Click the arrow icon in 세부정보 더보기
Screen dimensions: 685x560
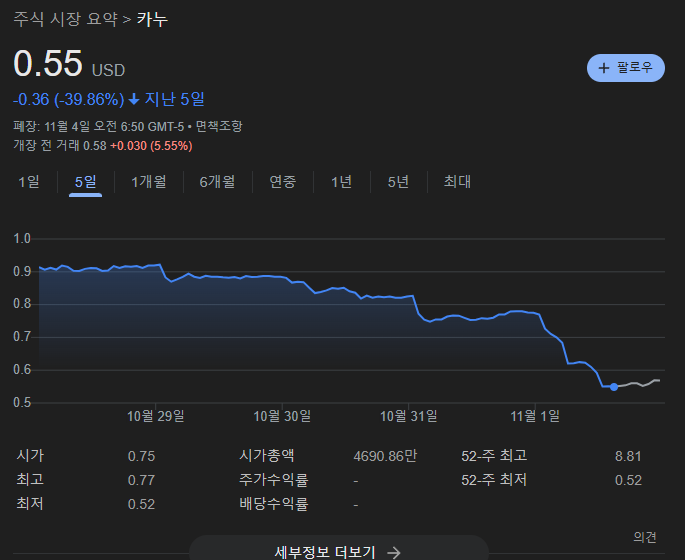[x=394, y=553]
